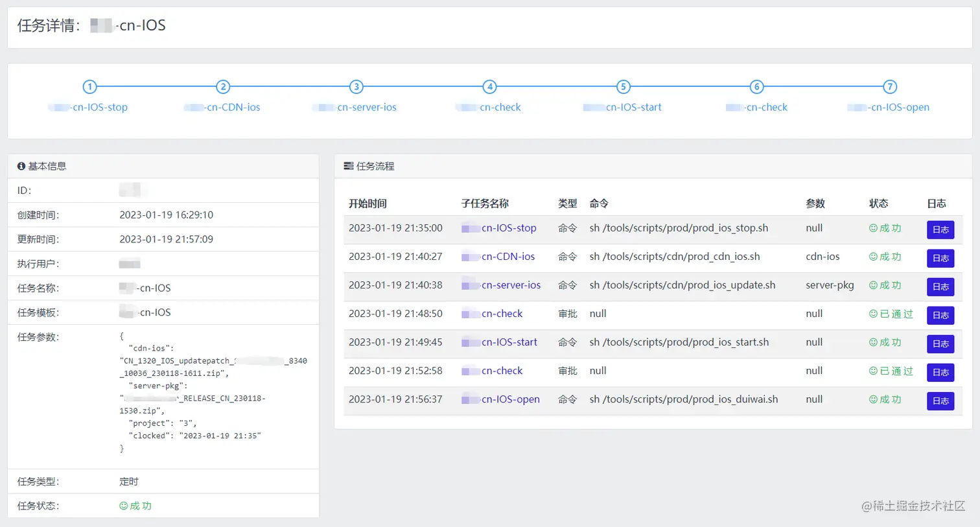Click smiley status icon in cn-IOS-open row
Viewport: 980px width, 527px height.
(873, 399)
